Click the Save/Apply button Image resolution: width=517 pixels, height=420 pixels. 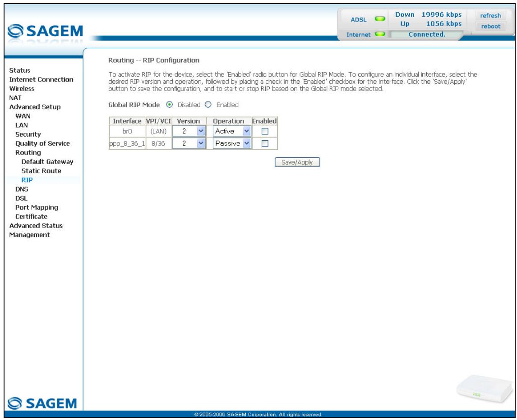click(x=297, y=162)
